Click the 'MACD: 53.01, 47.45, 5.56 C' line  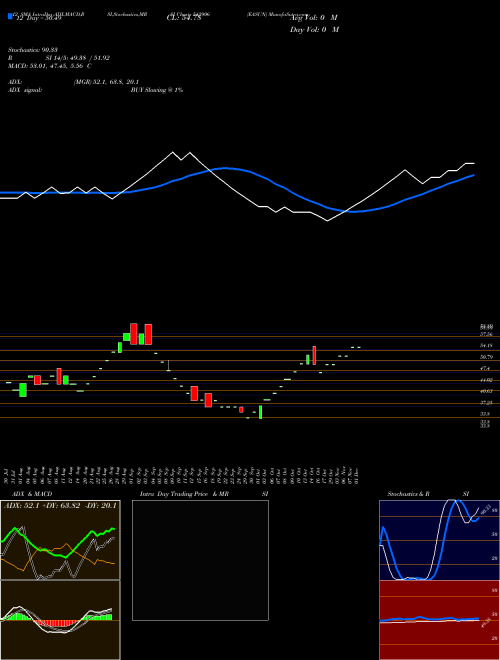(x=50, y=66)
